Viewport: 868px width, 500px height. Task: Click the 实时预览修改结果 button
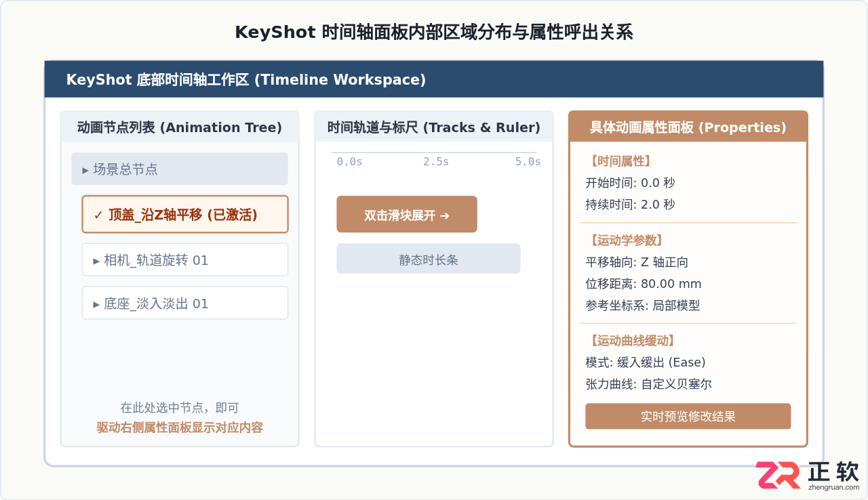(688, 416)
